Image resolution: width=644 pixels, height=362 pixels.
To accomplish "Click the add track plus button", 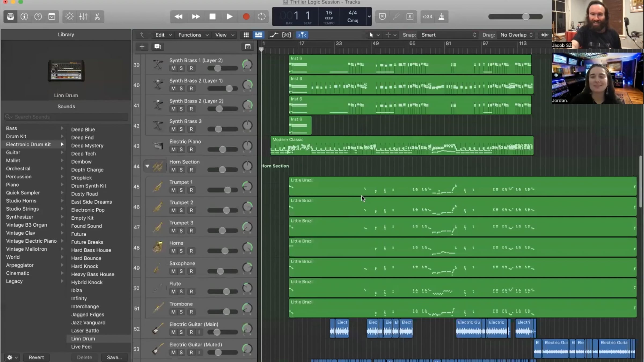I will [x=142, y=47].
